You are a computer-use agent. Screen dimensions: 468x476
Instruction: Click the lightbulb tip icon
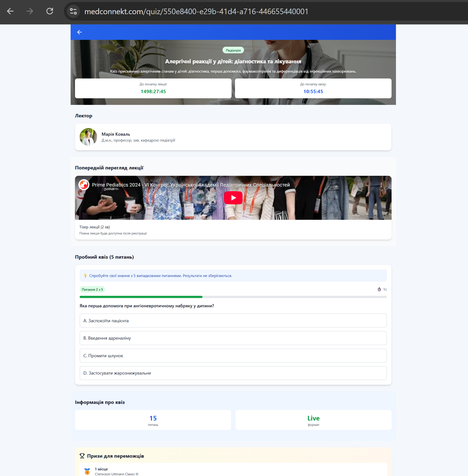coord(85,276)
